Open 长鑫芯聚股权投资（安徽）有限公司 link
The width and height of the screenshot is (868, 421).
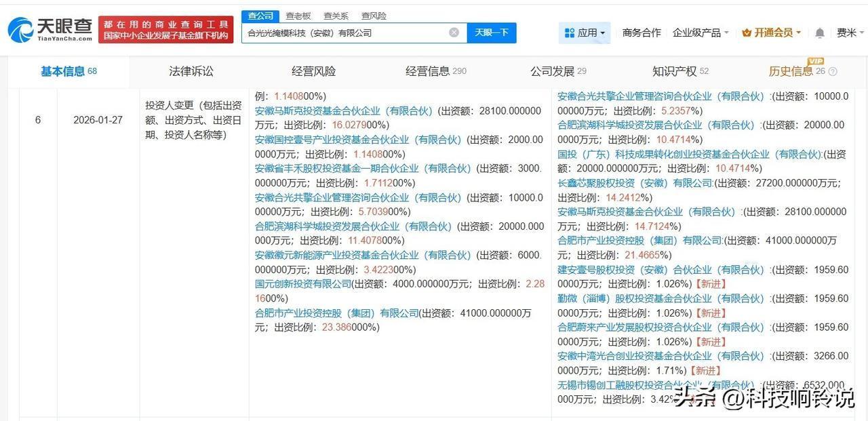[635, 183]
